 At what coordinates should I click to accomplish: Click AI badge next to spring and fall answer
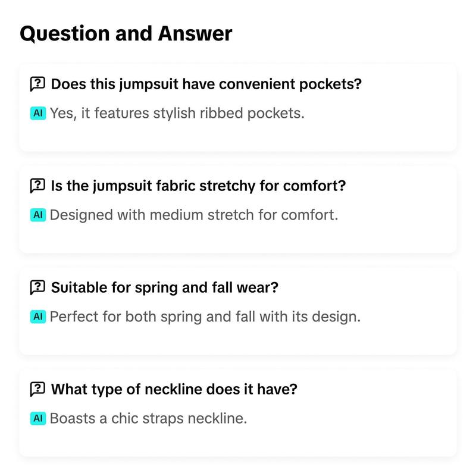(x=38, y=317)
